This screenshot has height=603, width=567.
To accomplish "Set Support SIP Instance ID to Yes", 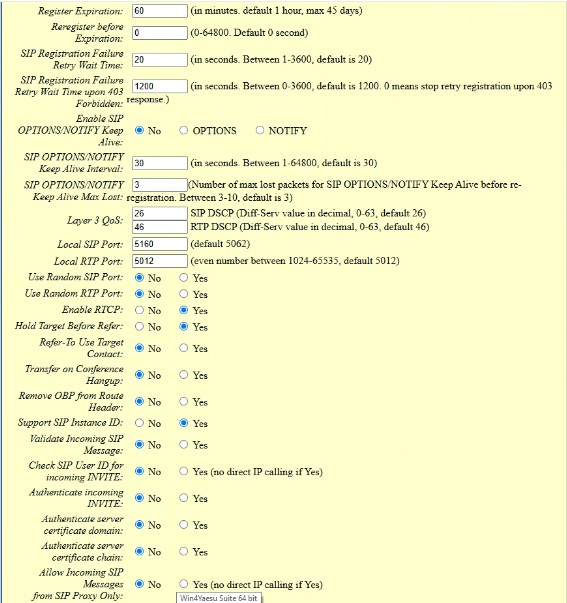I will click(183, 423).
